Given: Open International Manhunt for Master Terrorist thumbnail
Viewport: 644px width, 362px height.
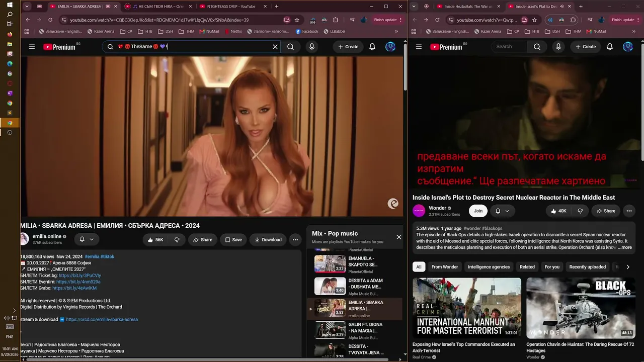Looking at the screenshot, I should click(467, 308).
